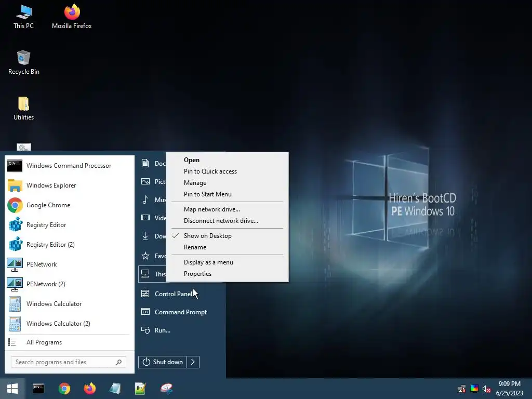
Task: Open Command Prompt from taskbar
Action: tap(38, 389)
